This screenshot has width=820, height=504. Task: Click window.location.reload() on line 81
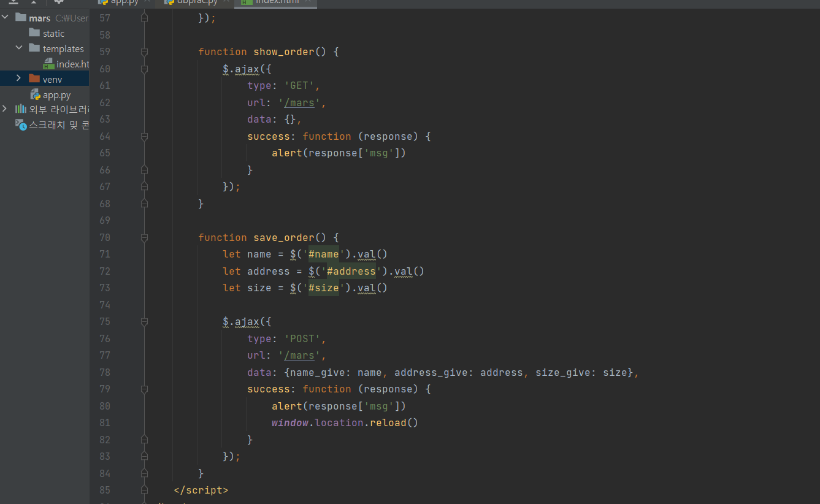(345, 423)
